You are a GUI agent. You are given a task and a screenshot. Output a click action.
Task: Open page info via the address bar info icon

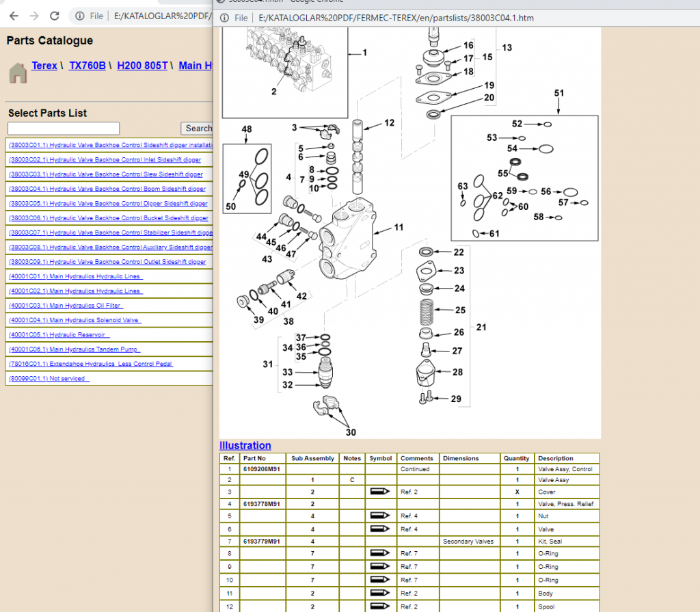(81, 16)
